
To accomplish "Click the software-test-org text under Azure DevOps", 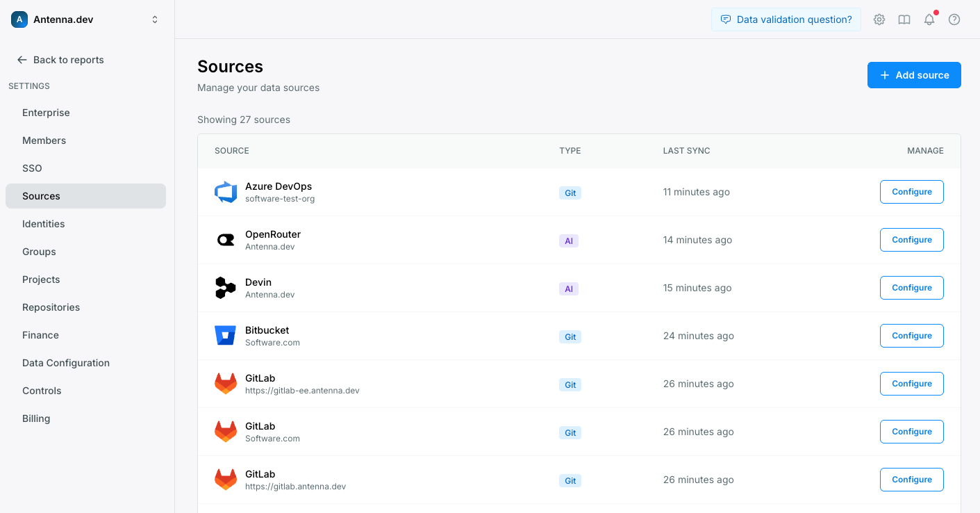I will (x=280, y=199).
